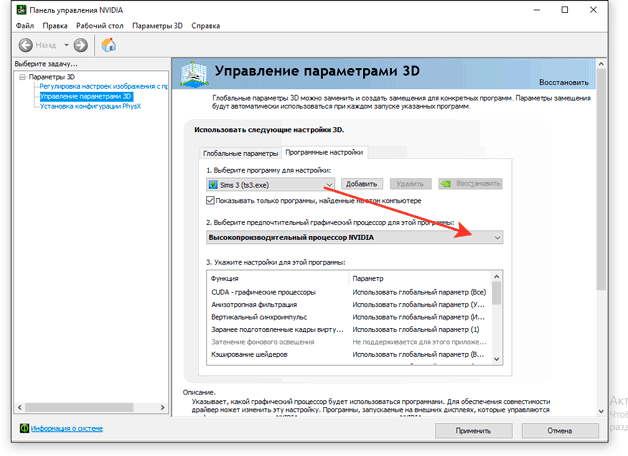Select Управление параметрами 3D tree item
The height and width of the screenshot is (456, 628).
(x=86, y=96)
